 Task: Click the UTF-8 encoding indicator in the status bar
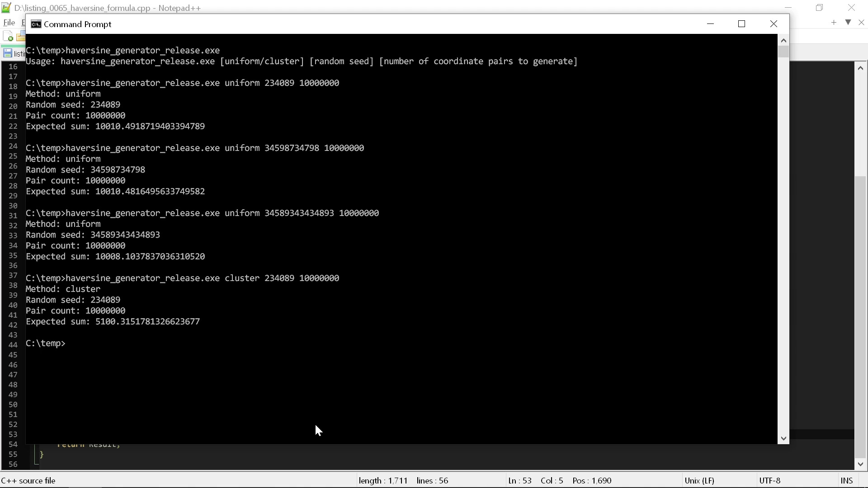coord(770,480)
